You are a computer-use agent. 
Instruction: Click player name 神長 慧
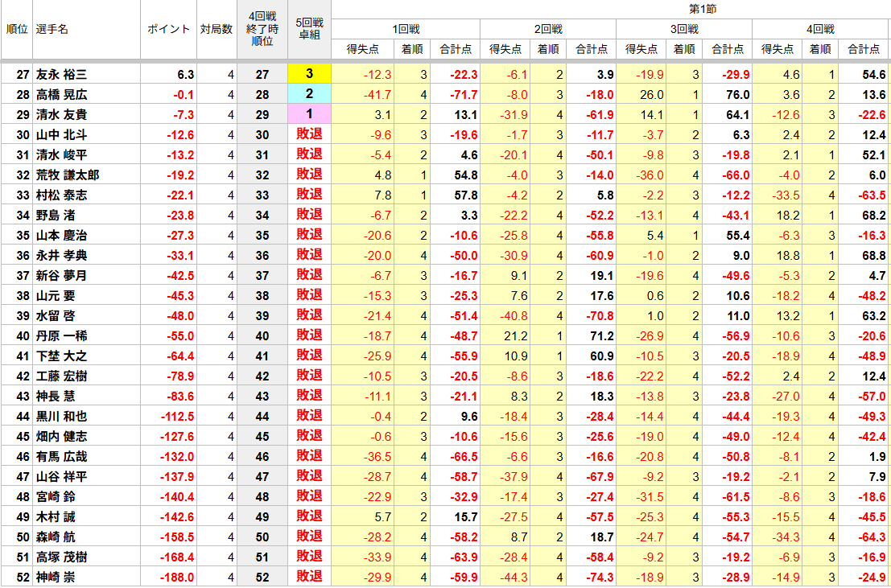pyautogui.click(x=55, y=397)
